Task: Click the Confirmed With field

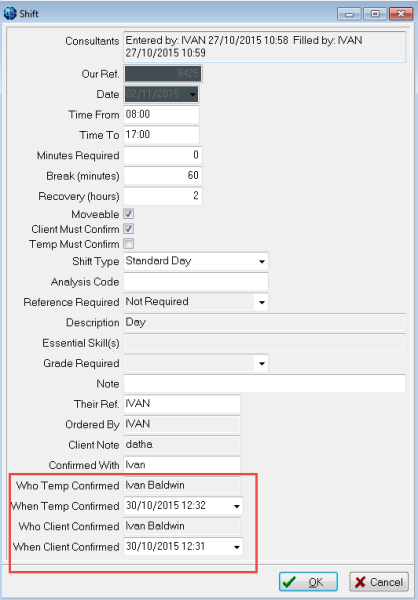Action: [182, 465]
